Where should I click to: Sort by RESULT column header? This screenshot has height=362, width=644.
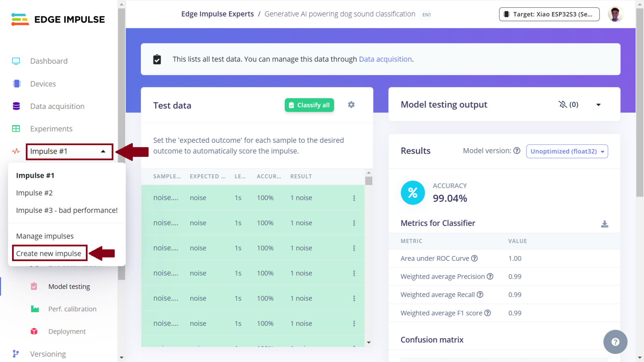click(301, 176)
